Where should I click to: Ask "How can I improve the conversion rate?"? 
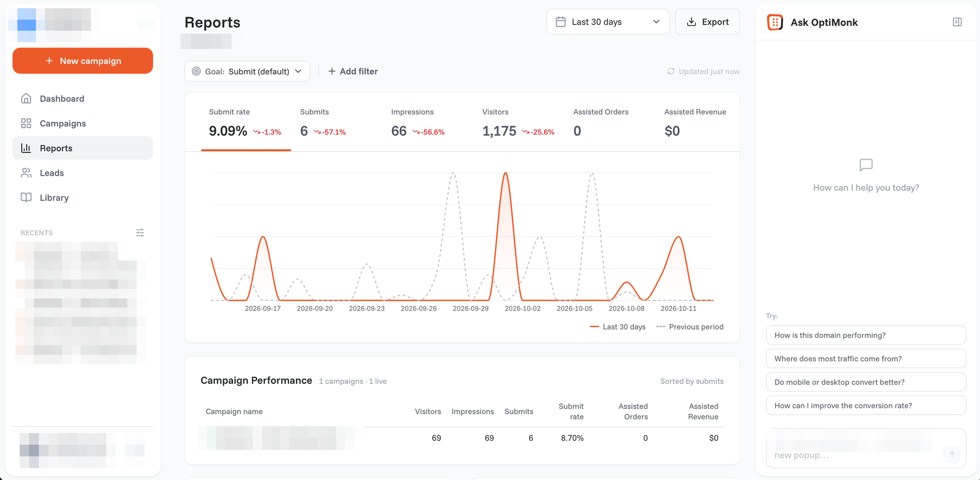coord(866,406)
